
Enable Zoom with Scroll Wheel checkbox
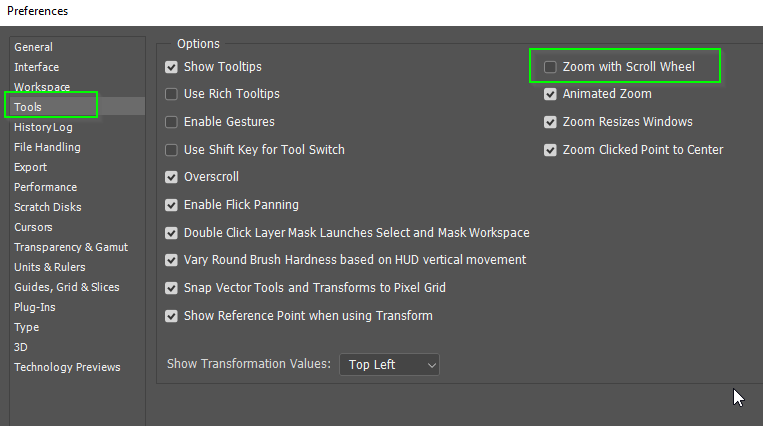tap(550, 67)
